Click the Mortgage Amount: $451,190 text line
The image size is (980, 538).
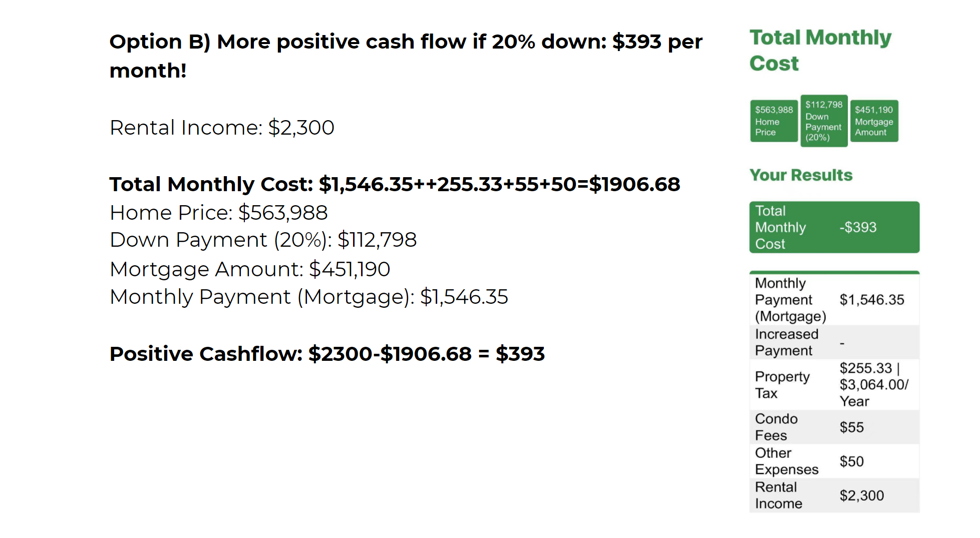(249, 269)
